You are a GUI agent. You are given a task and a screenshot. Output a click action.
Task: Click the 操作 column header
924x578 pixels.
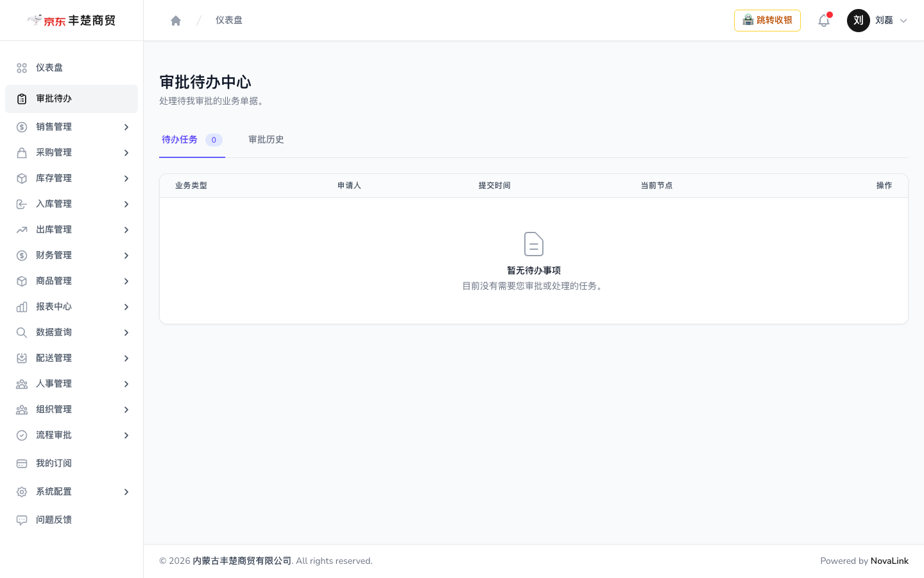pyautogui.click(x=884, y=186)
